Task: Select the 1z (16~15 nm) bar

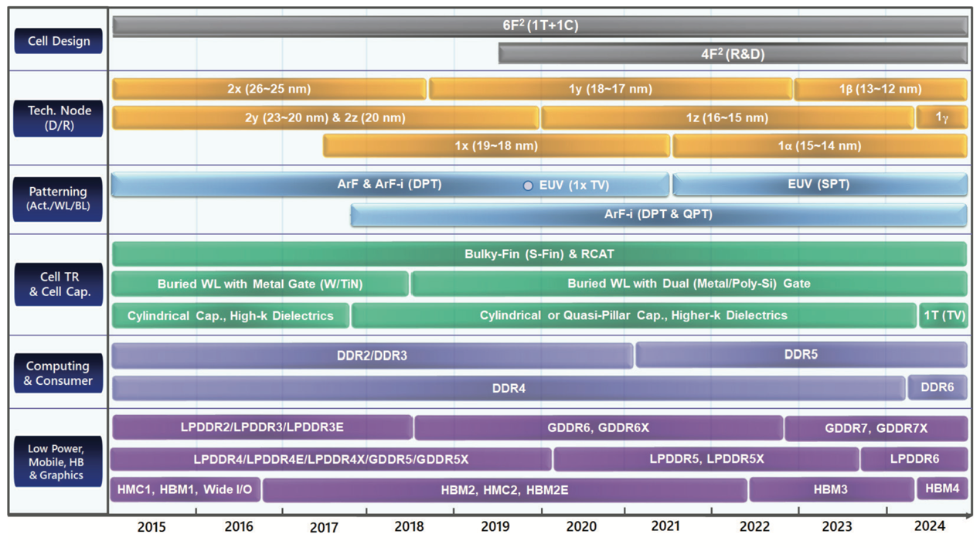Action: click(727, 117)
